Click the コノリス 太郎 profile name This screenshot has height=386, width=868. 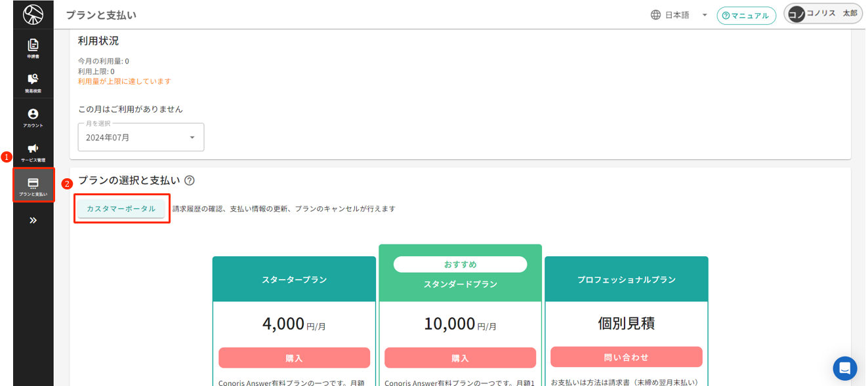[x=832, y=13]
